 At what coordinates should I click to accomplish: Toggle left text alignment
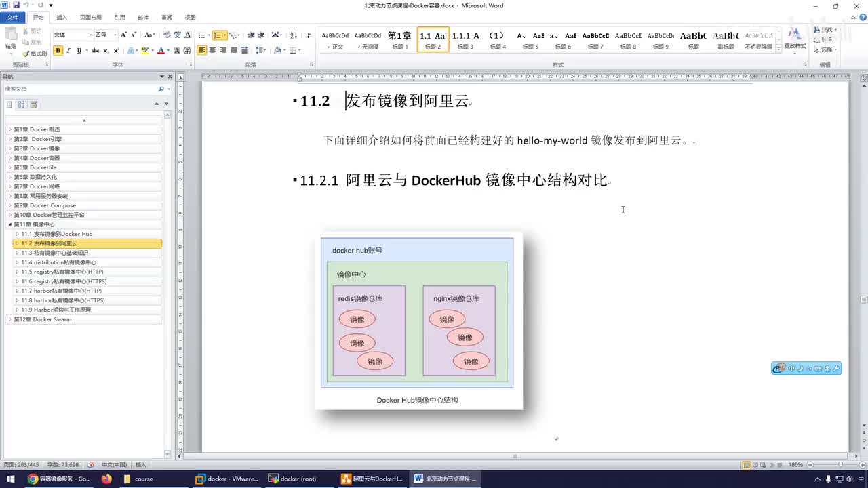202,50
